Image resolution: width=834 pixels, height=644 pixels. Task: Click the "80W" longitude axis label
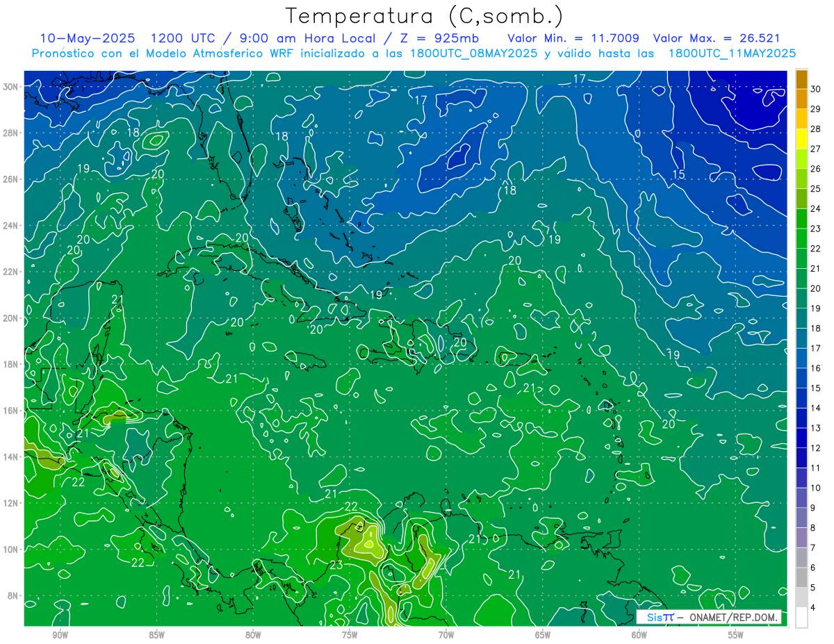(253, 635)
